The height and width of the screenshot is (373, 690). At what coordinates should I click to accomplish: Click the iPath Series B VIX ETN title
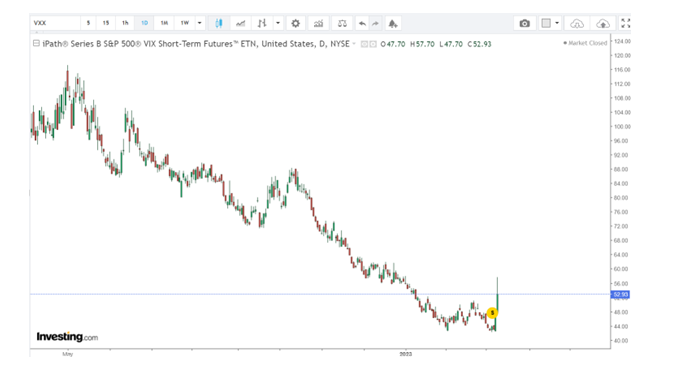pos(196,44)
